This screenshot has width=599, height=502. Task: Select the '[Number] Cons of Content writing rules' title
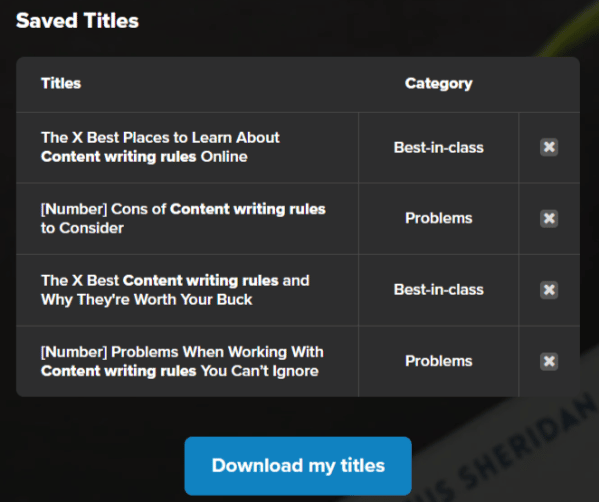(x=183, y=219)
